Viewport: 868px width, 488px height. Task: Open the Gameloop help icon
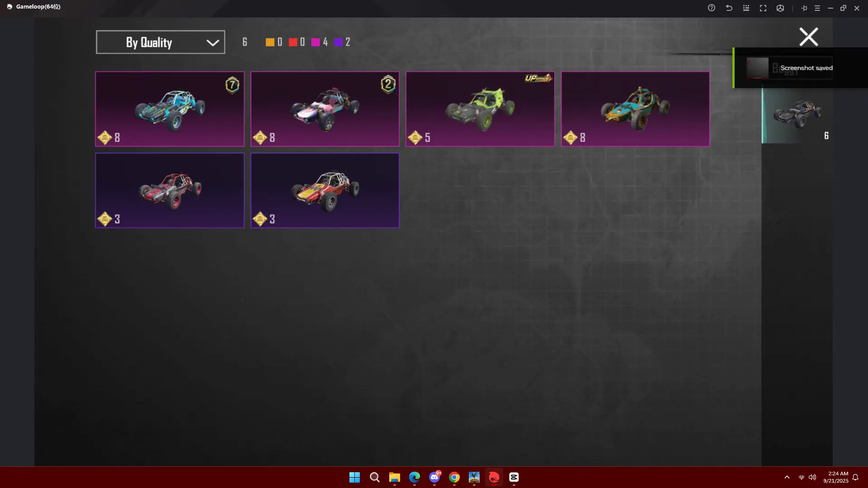point(712,8)
